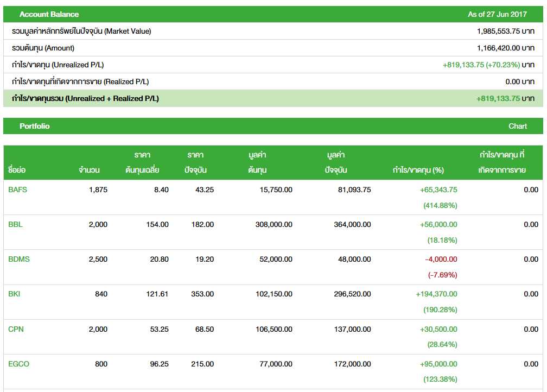
Task: Click BKI profit +194,370.00
Action: point(436,294)
